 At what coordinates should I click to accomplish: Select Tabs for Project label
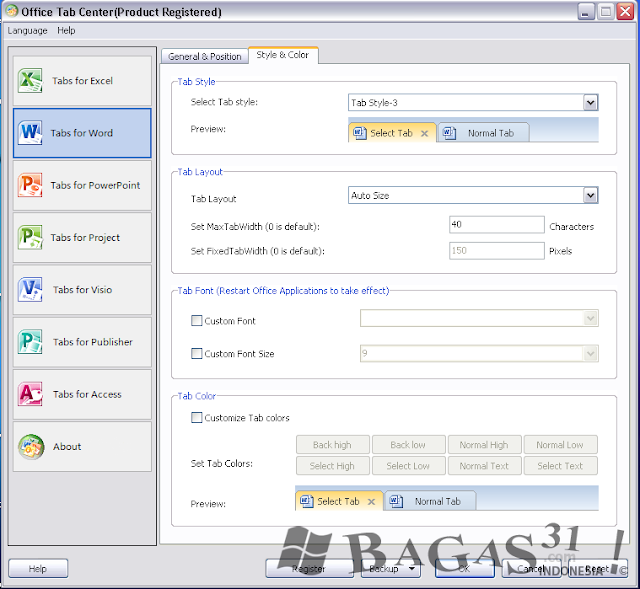(85, 238)
